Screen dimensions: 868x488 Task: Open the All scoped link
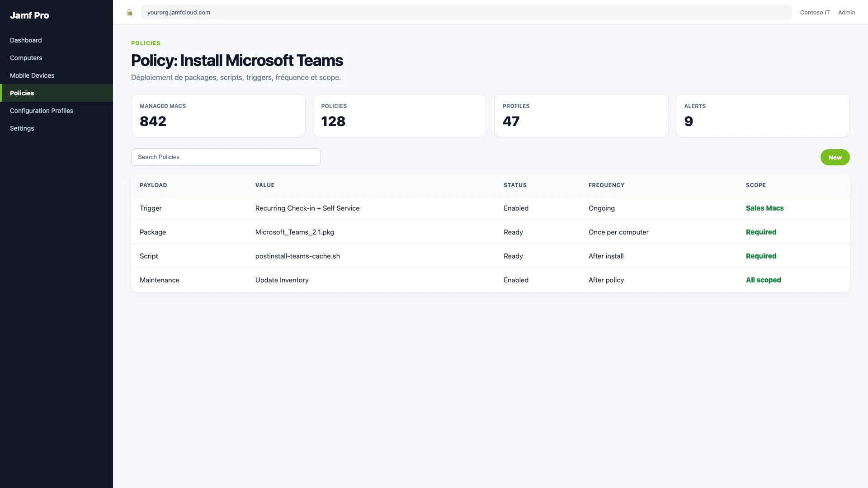(x=763, y=280)
